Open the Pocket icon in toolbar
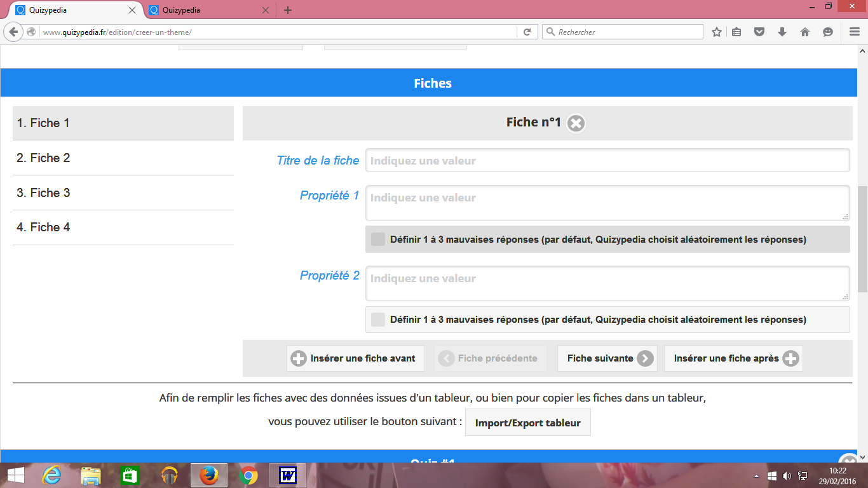 pyautogui.click(x=759, y=32)
